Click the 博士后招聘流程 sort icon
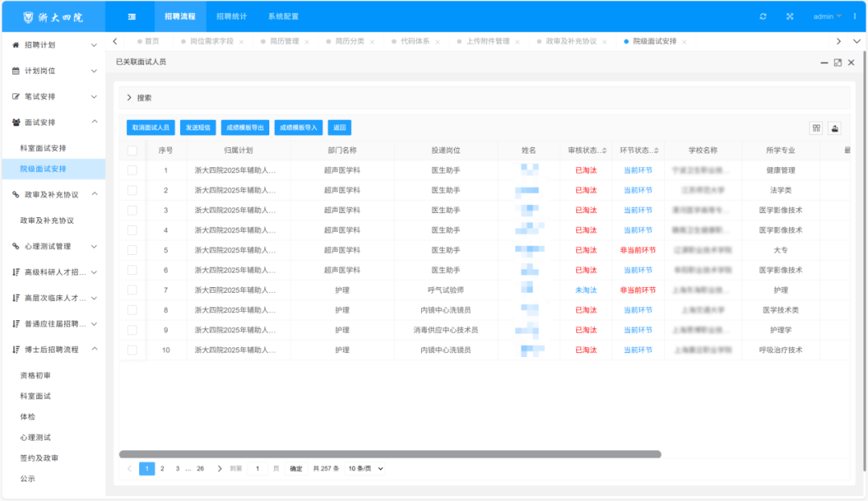This screenshot has width=868, height=501. click(x=15, y=349)
